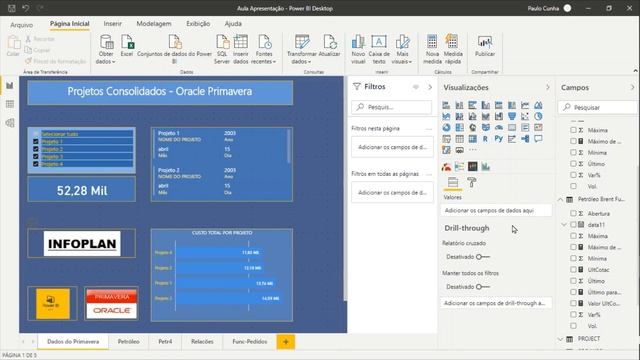640x360 pixels.
Task: Select the line chart visualization
Action: tap(525, 105)
